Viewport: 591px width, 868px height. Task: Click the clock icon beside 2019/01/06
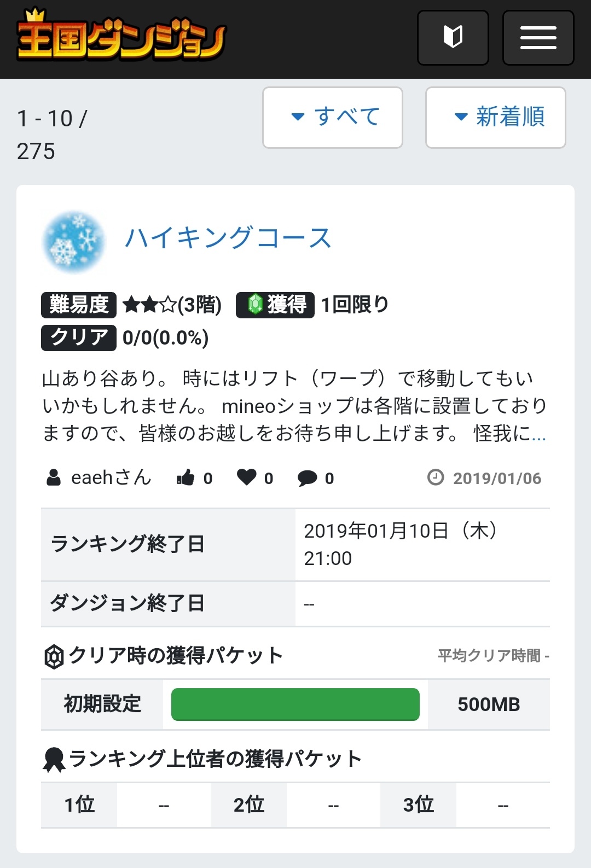click(x=436, y=477)
